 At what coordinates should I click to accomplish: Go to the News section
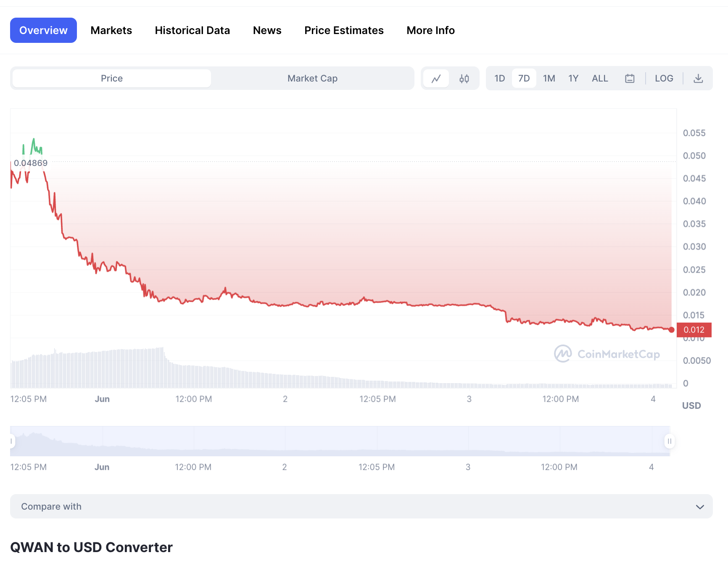pyautogui.click(x=267, y=30)
